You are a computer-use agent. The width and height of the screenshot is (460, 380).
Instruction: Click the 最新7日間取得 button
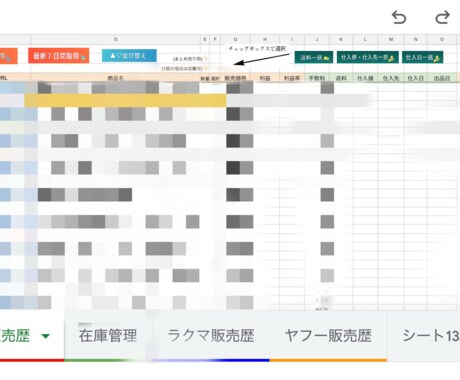tap(59, 56)
